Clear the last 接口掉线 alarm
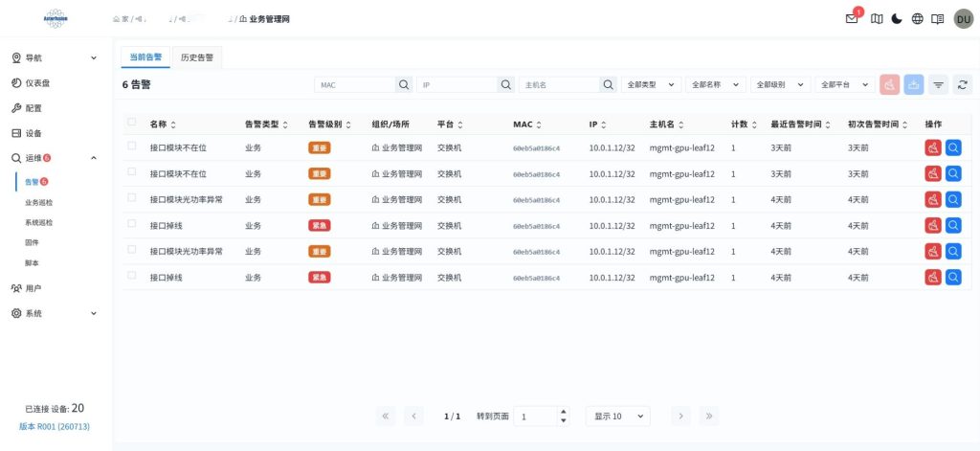Image resolution: width=980 pixels, height=451 pixels. [x=932, y=277]
